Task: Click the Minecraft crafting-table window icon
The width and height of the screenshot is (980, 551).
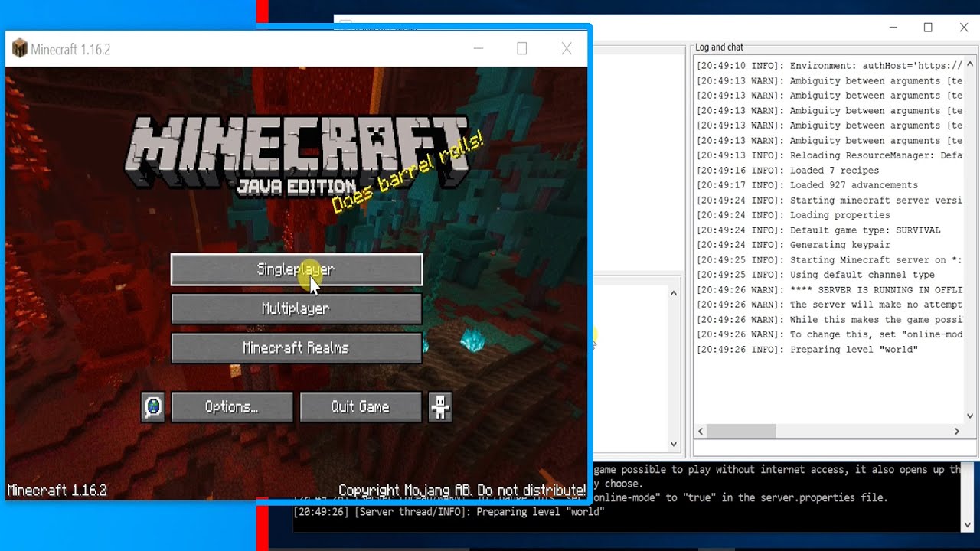Action: coord(20,49)
